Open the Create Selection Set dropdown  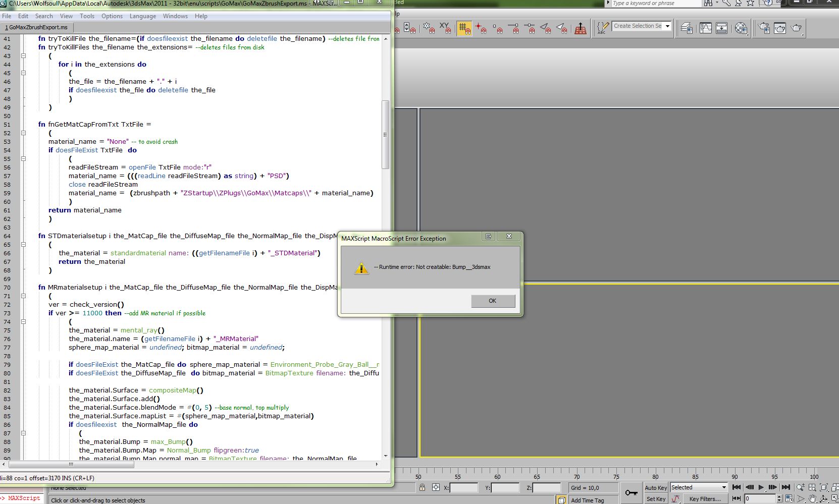[x=667, y=26]
